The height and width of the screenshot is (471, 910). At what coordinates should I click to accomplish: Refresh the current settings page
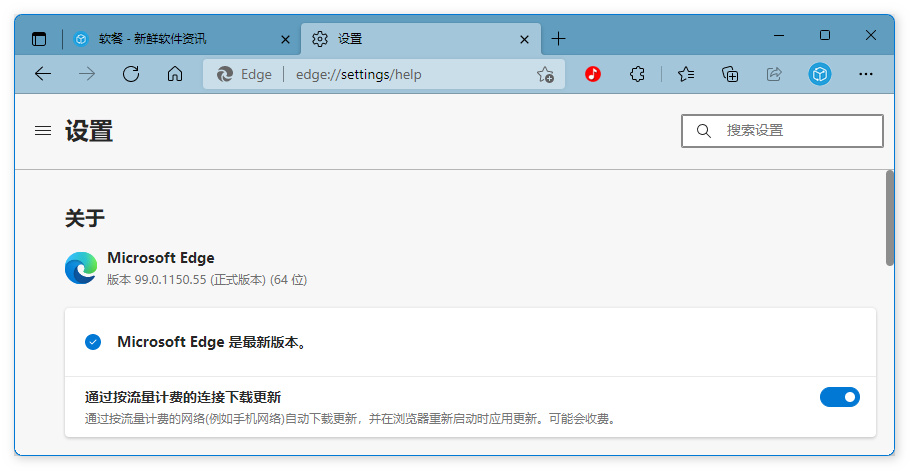130,74
